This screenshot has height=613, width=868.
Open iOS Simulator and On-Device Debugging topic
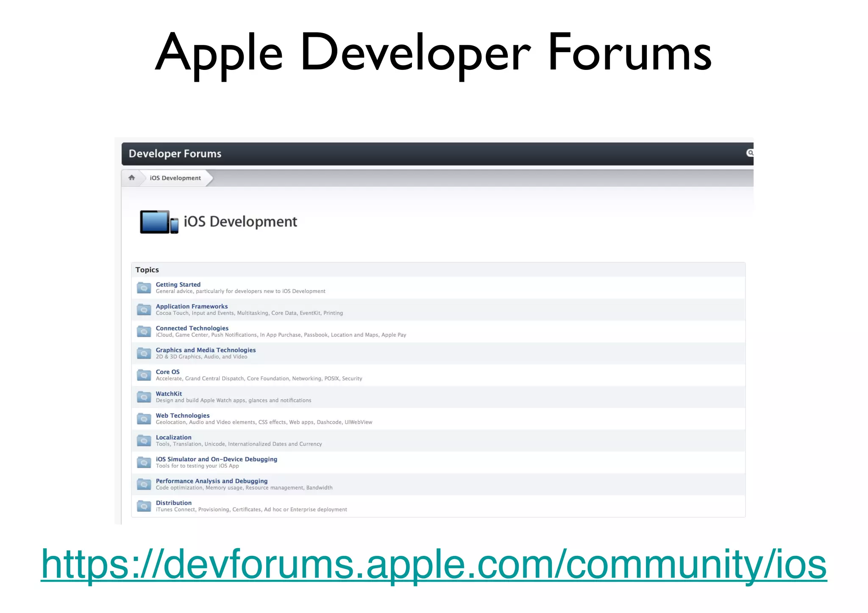(x=217, y=459)
